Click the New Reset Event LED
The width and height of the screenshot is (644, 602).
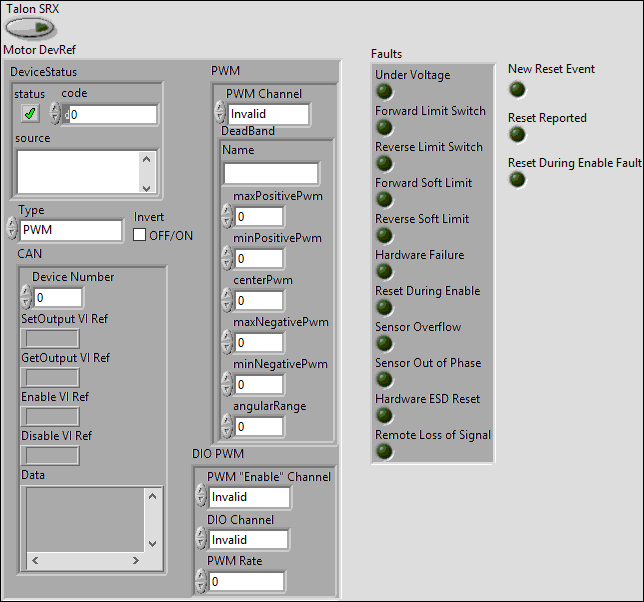pyautogui.click(x=517, y=90)
